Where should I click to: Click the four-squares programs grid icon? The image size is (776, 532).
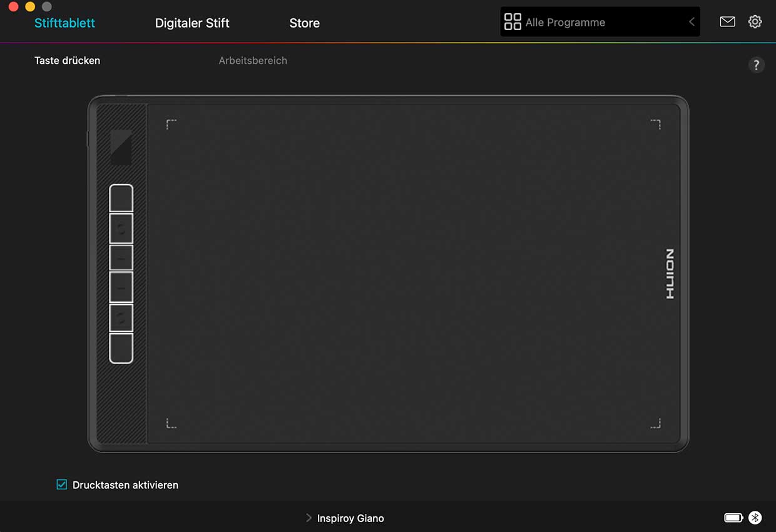(x=513, y=22)
